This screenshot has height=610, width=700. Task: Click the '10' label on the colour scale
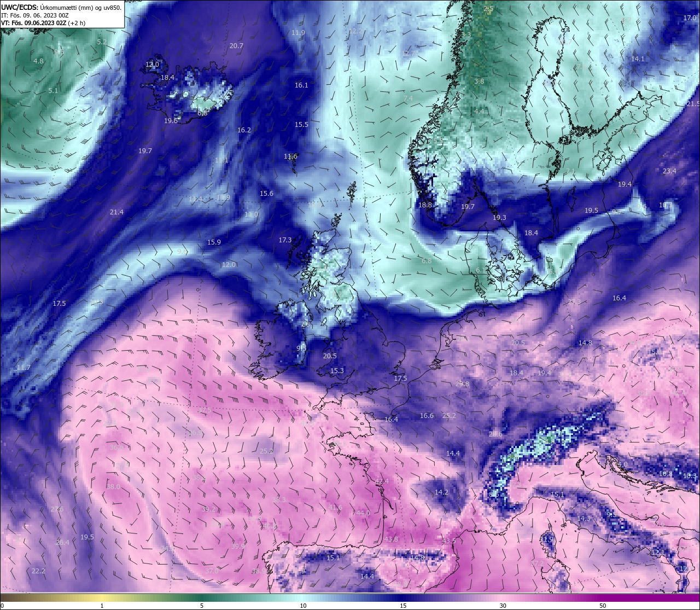click(303, 606)
